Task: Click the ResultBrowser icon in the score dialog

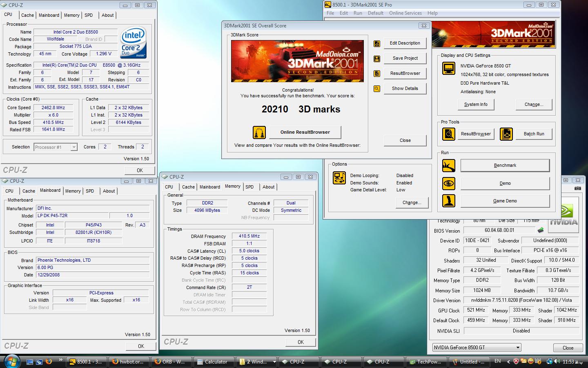Action: click(377, 74)
